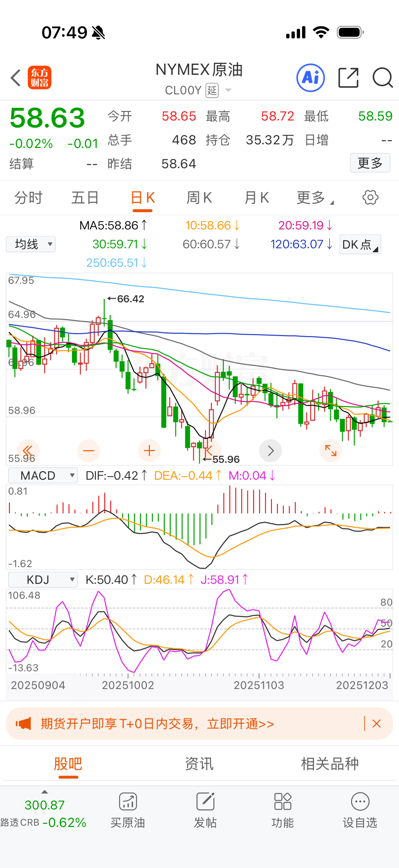Open the DK点 dropdown
The height and width of the screenshot is (868, 399).
click(x=360, y=244)
